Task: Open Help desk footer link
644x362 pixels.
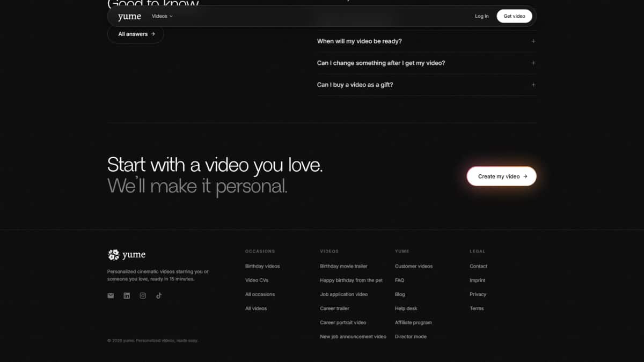Action: coord(406,308)
